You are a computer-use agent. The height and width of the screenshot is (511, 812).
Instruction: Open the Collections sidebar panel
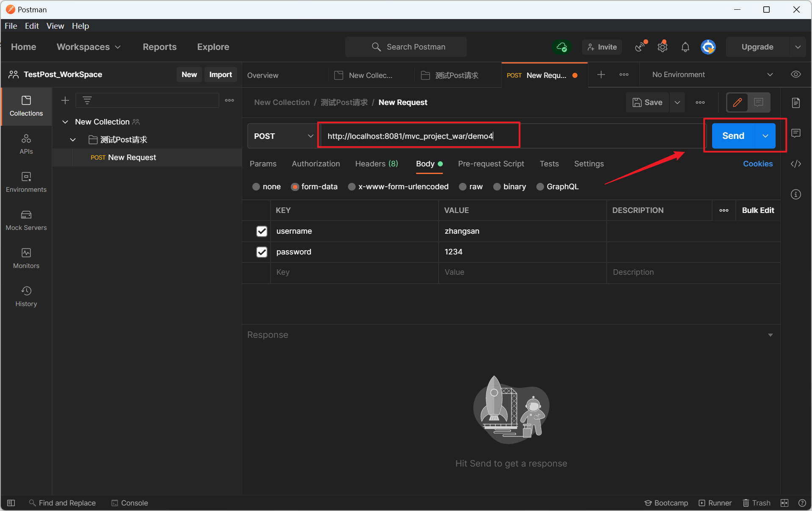click(26, 106)
